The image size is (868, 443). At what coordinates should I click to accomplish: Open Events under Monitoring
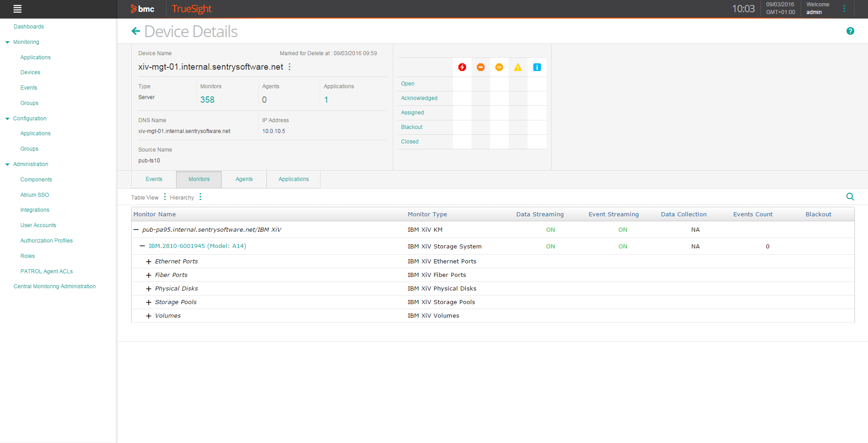[x=28, y=88]
